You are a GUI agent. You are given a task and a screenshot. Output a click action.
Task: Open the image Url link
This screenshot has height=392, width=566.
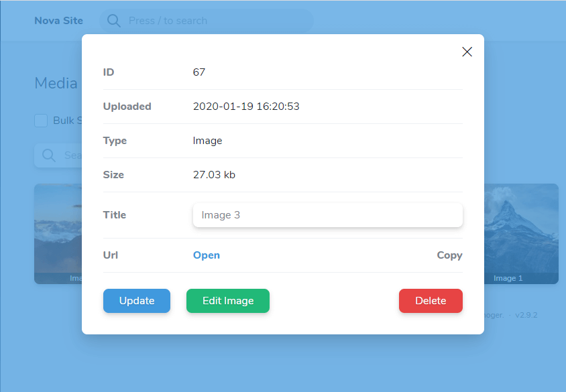pyautogui.click(x=207, y=255)
